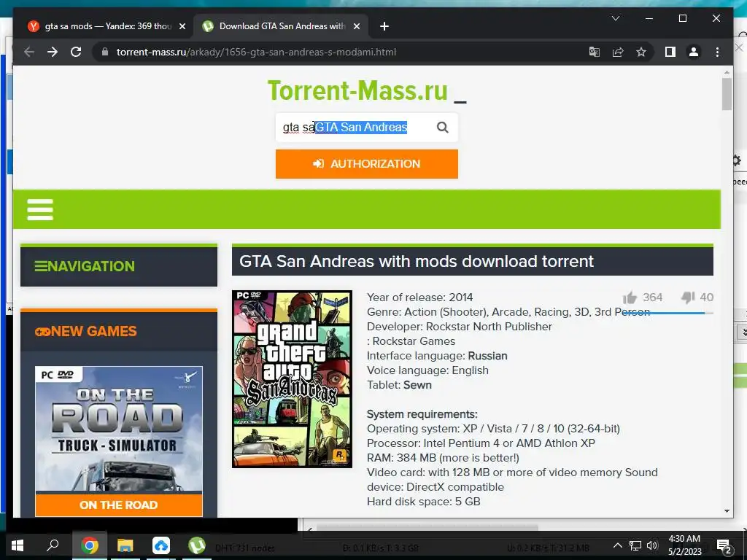Screen dimensions: 747x560
Task: Open the tab search chevron
Action: pos(616,18)
